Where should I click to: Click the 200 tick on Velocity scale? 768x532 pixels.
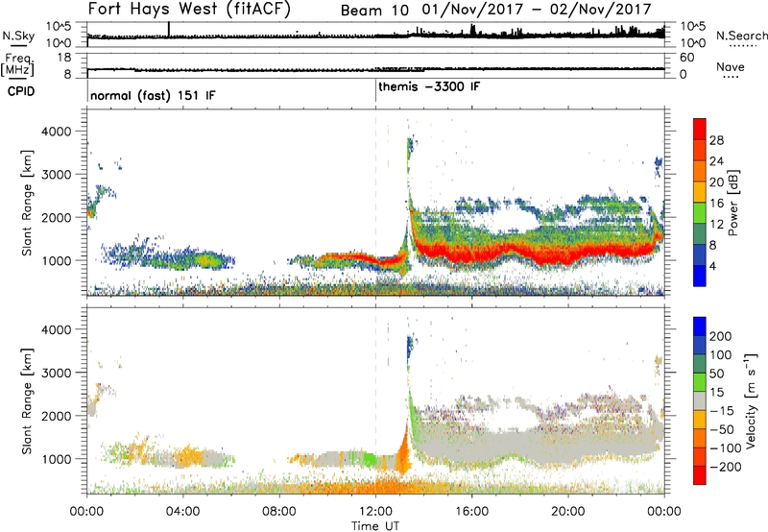721,336
